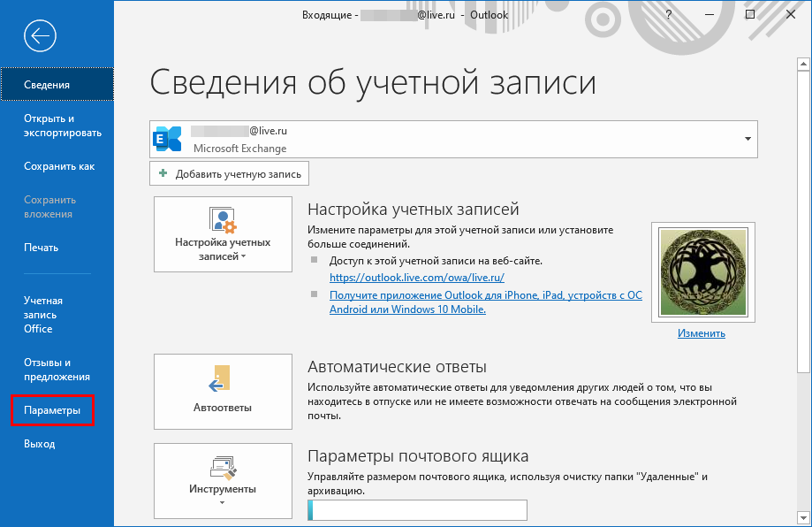Click the Параметры почтового ящика heading
Viewport: 812px width, 527px height.
(418, 456)
